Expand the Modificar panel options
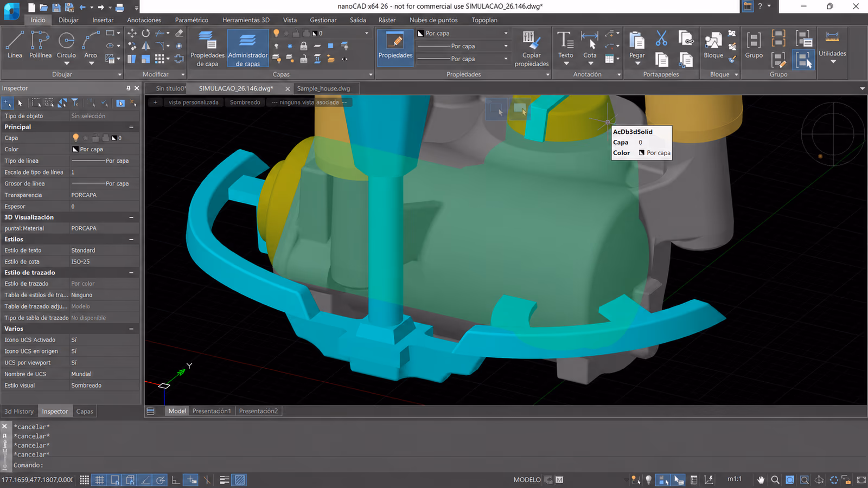 click(183, 74)
